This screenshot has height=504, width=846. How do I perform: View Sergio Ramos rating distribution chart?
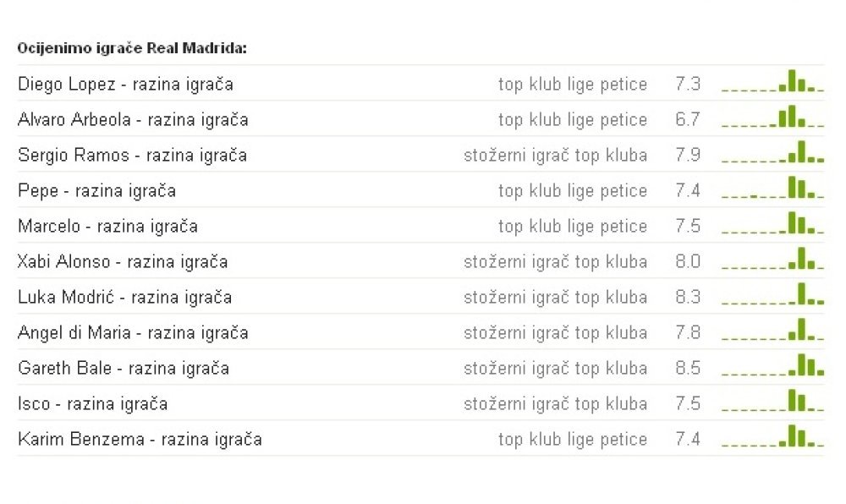coord(772,152)
